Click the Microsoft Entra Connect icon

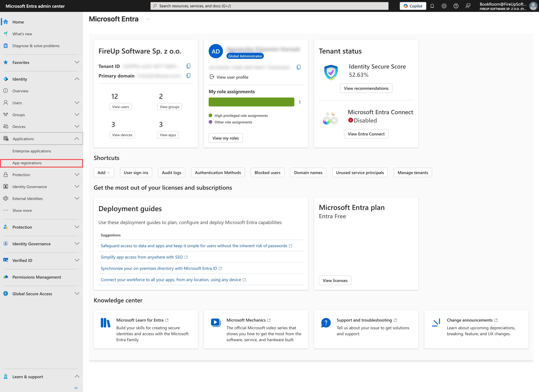pyautogui.click(x=330, y=118)
